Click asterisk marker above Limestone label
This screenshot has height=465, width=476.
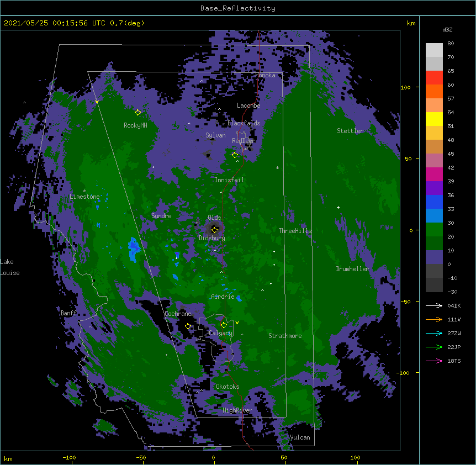(x=84, y=191)
